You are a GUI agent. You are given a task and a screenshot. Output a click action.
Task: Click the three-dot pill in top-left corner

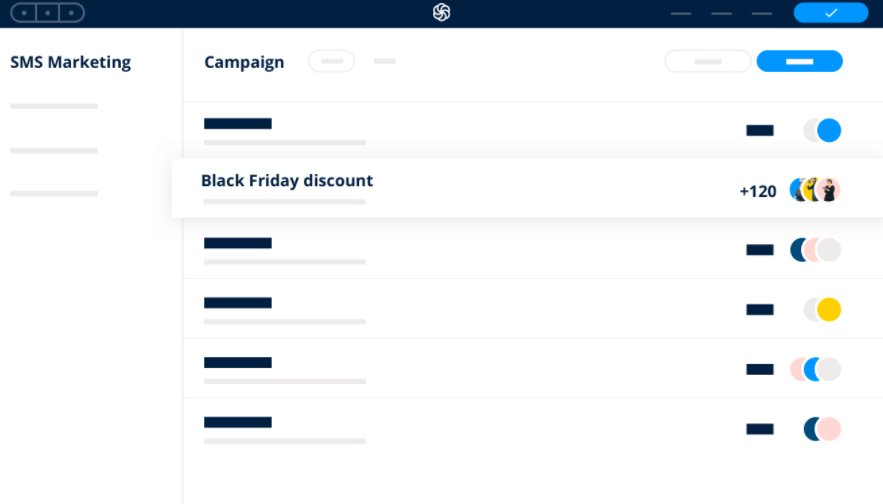tap(46, 13)
